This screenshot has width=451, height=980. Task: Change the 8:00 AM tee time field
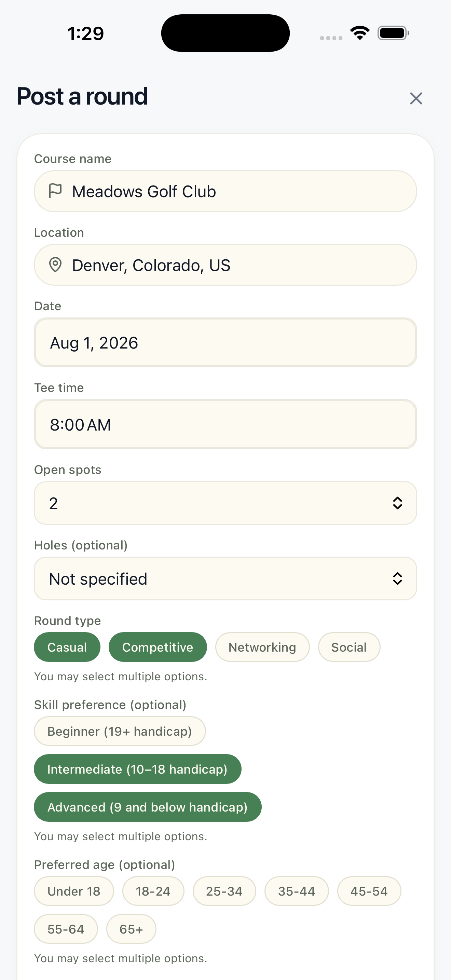click(225, 424)
